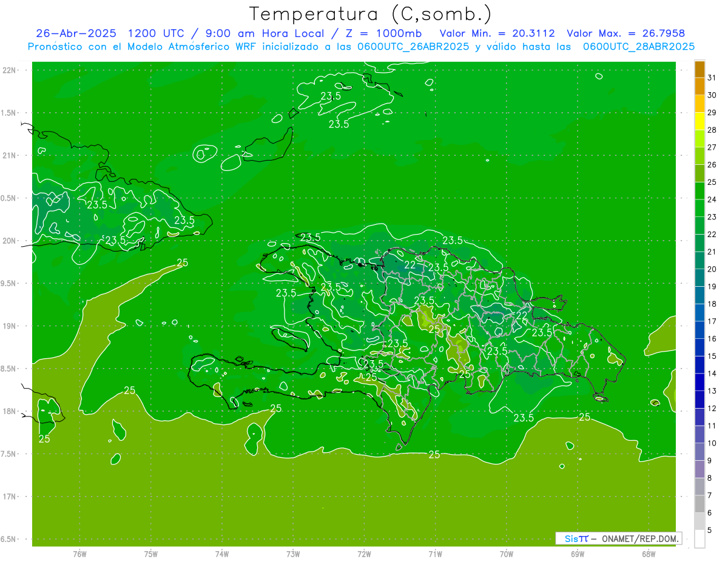Click the 68W longitude label
Screen dimensions: 728x562
click(x=648, y=554)
